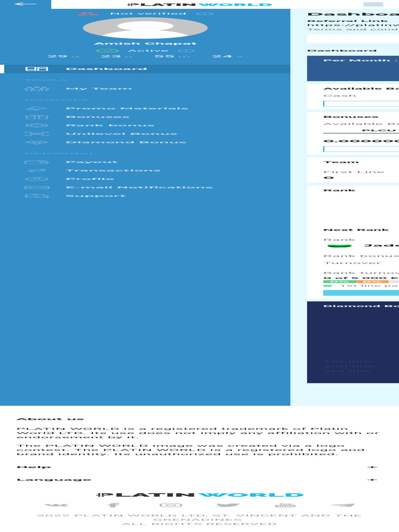Go to Promo Materials

tap(127, 109)
